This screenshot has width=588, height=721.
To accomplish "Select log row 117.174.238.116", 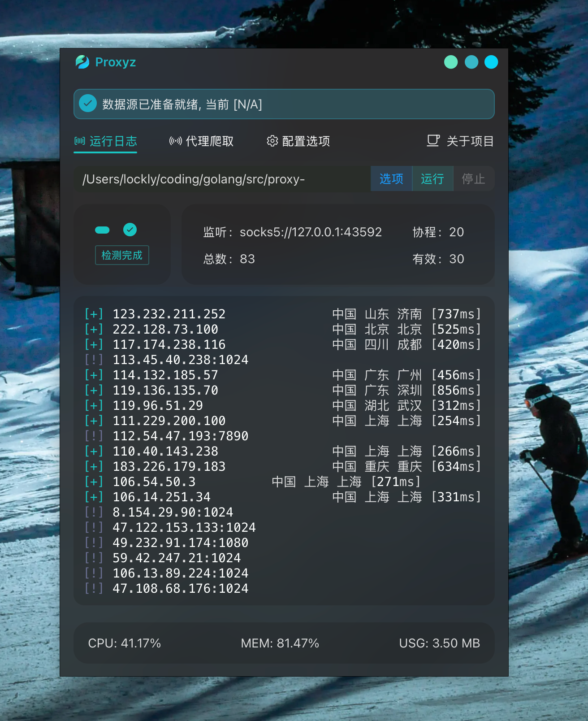I will [283, 344].
